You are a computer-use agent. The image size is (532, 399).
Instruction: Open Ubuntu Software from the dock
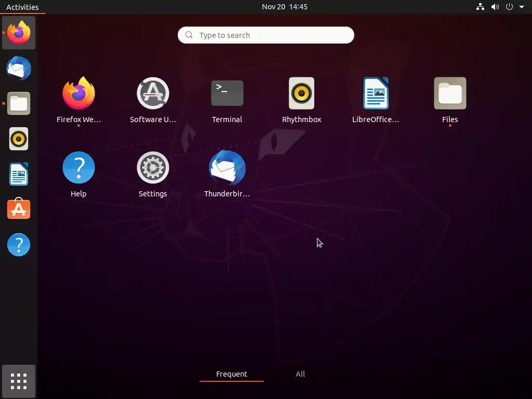19,209
